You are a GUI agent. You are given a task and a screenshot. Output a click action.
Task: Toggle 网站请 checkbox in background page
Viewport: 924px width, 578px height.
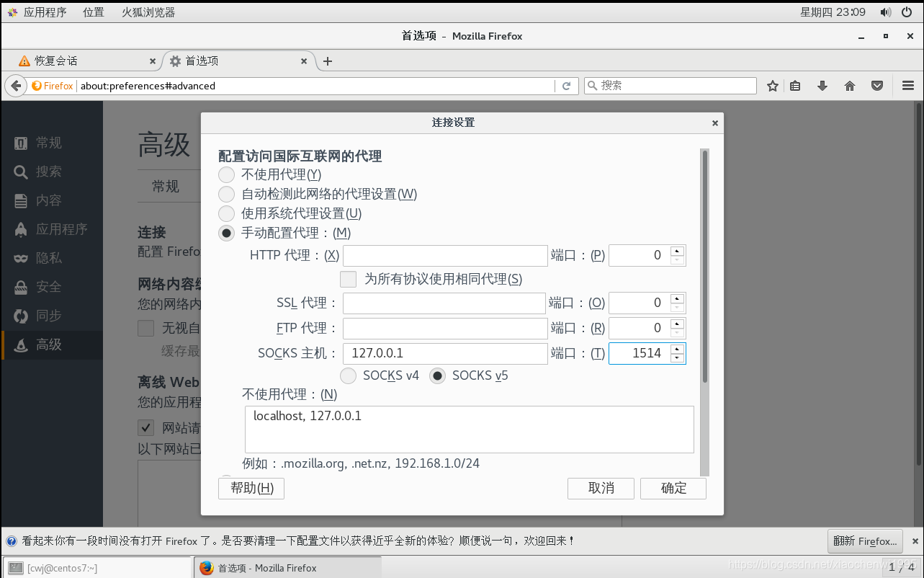[x=146, y=428]
